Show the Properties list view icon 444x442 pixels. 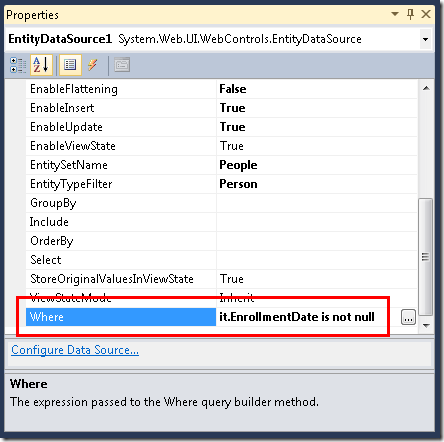tap(70, 65)
